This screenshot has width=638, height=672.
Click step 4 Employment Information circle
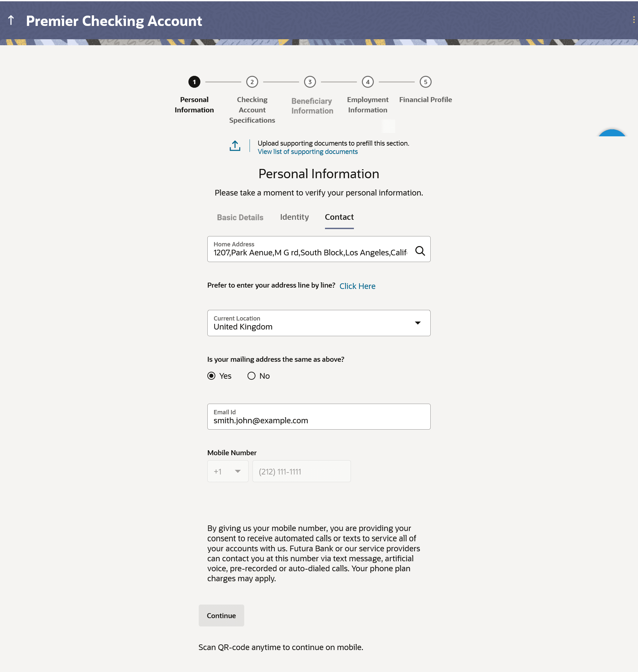pos(368,82)
